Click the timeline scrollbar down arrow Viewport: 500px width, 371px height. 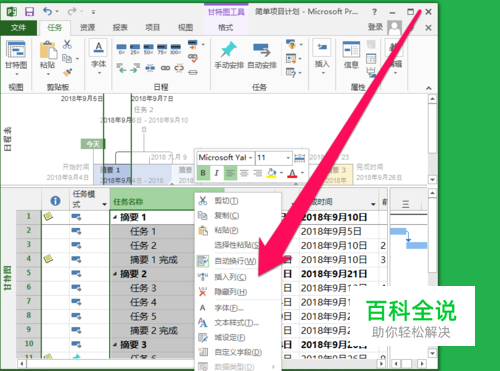pos(432,179)
